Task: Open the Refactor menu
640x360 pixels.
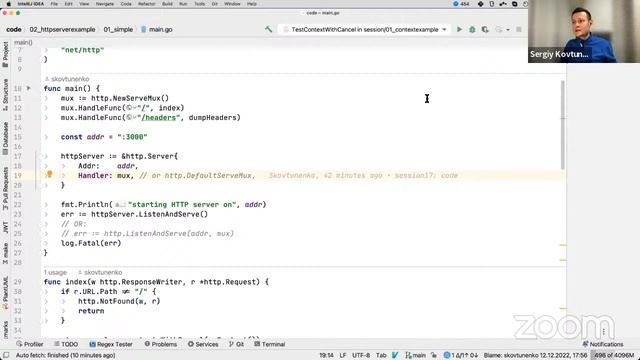Action: point(147,4)
